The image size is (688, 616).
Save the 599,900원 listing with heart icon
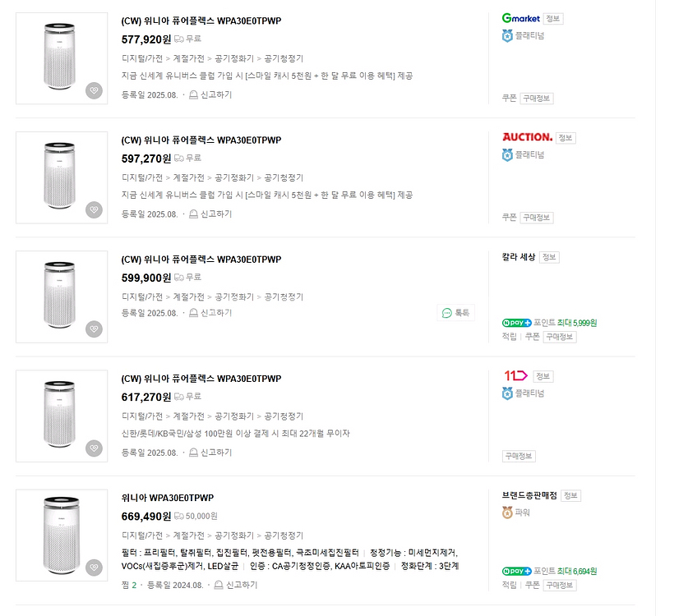(95, 329)
